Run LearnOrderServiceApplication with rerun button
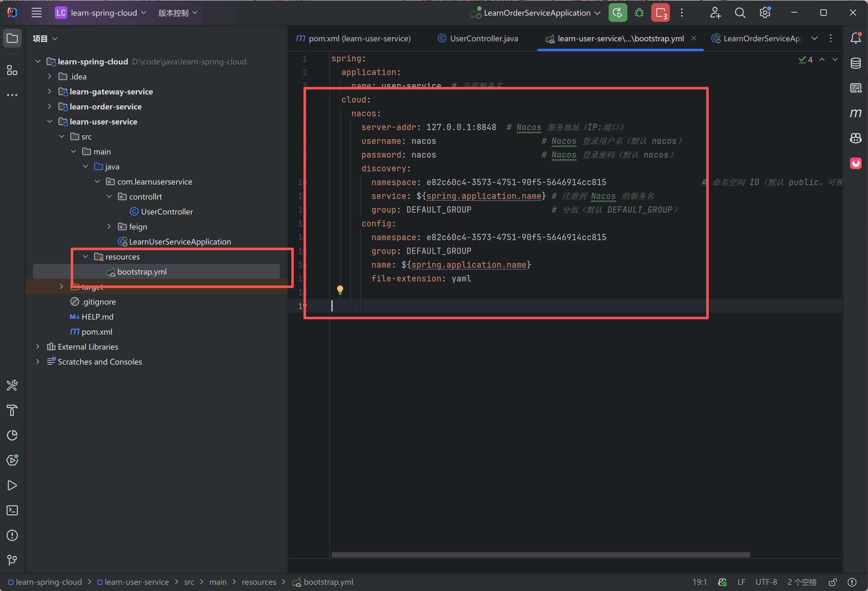Screen dimensions: 868x591 point(617,13)
